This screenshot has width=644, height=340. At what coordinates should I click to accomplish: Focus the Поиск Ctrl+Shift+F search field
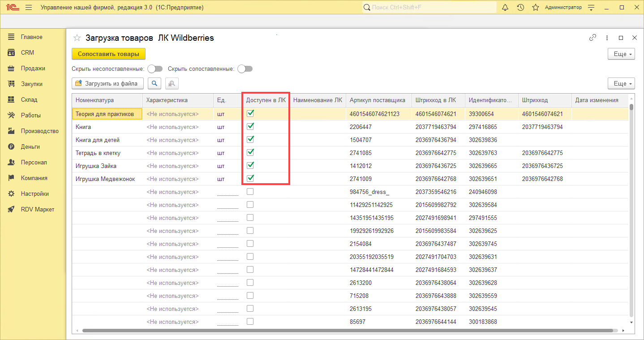coord(429,8)
